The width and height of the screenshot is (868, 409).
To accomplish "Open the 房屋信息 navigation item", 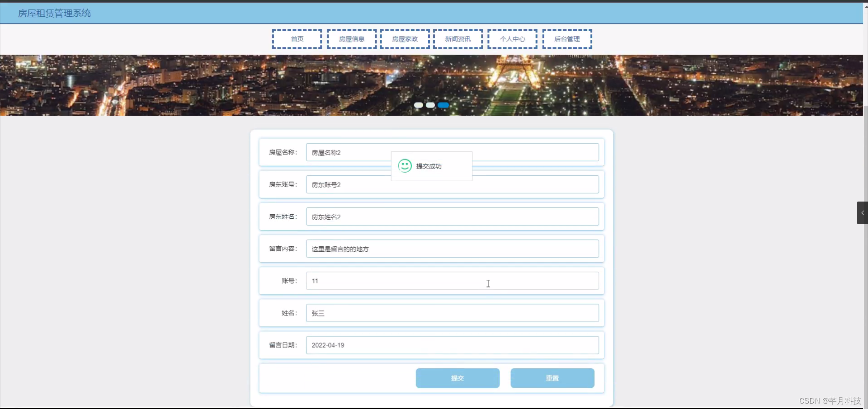I will tap(351, 39).
